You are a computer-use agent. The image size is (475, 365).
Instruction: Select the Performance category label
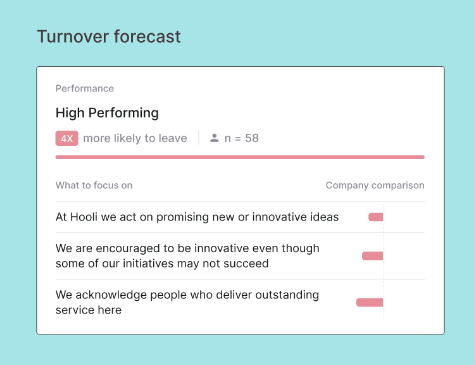pos(85,88)
